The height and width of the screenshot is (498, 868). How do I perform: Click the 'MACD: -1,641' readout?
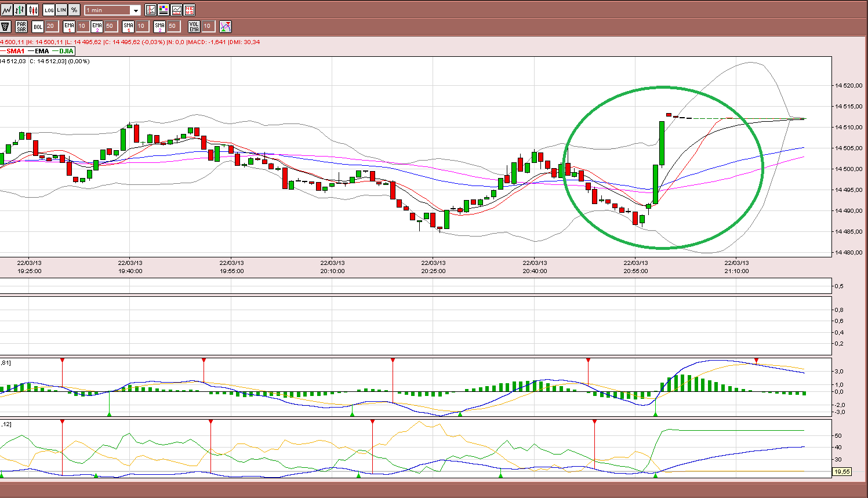click(206, 42)
